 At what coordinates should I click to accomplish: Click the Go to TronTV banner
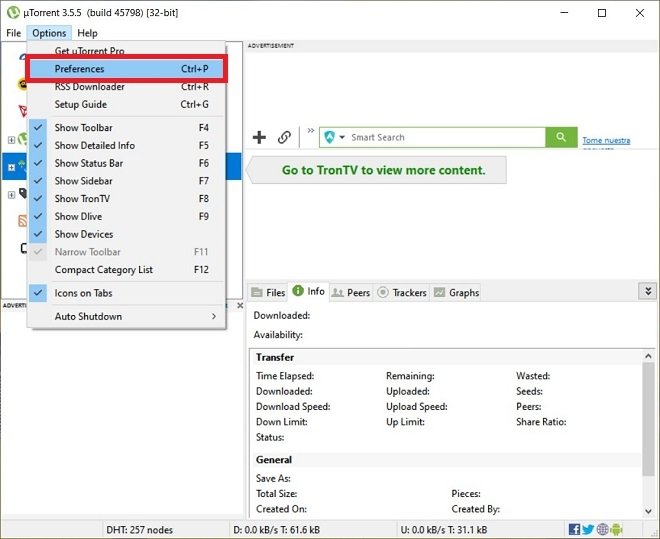377,170
